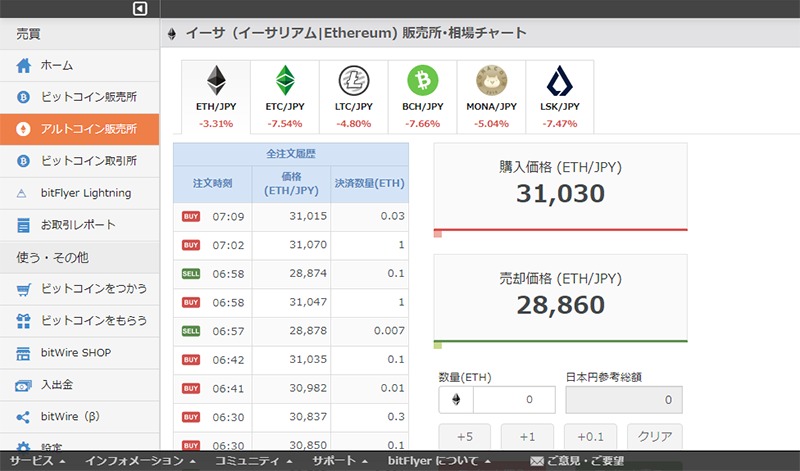Click the Monacoin cat logo
Image resolution: width=800 pixels, height=471 pixels.
pos(491,81)
